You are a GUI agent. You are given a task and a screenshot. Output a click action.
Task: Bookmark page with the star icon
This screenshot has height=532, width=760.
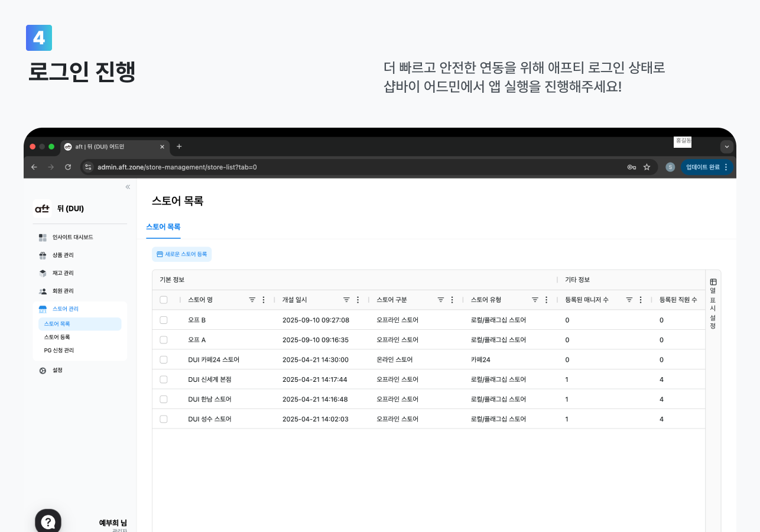click(x=647, y=167)
